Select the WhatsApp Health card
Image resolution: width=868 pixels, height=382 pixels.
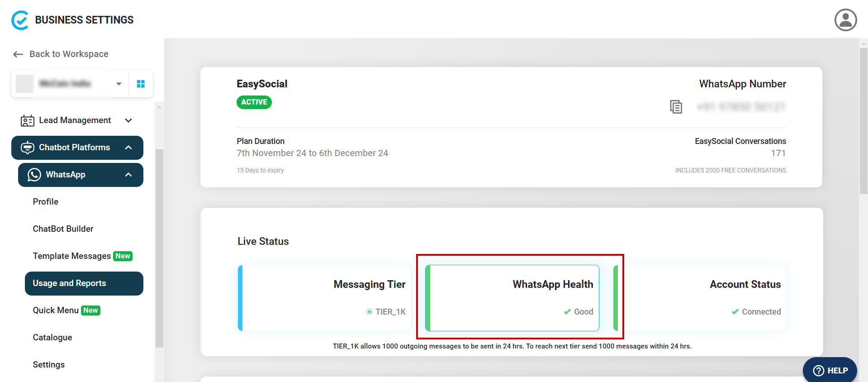(x=512, y=298)
